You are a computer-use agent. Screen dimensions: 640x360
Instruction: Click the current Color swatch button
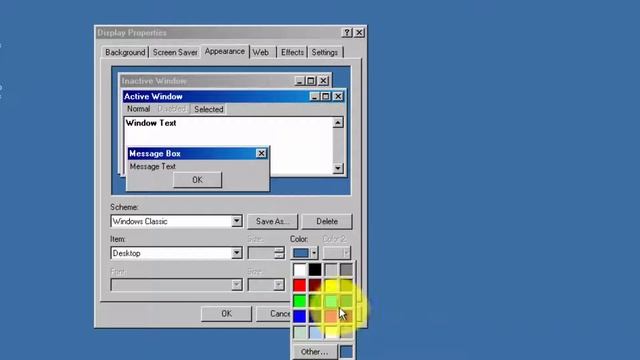[x=301, y=253]
